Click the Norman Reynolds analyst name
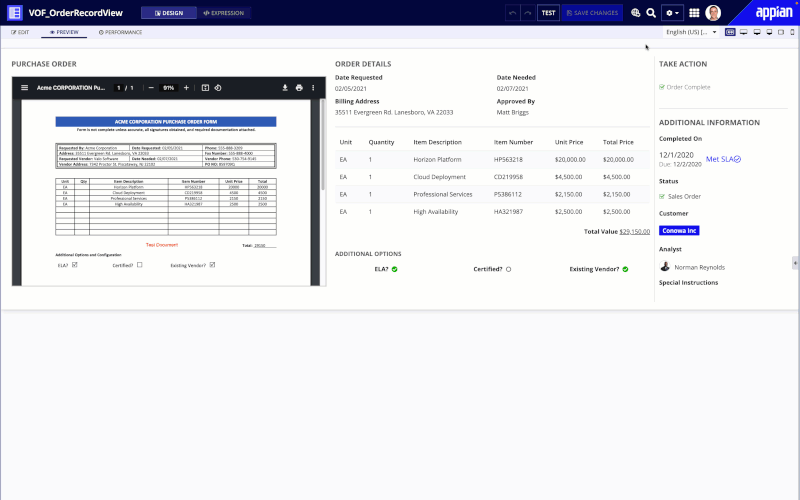Image resolution: width=800 pixels, height=500 pixels. pos(699,267)
